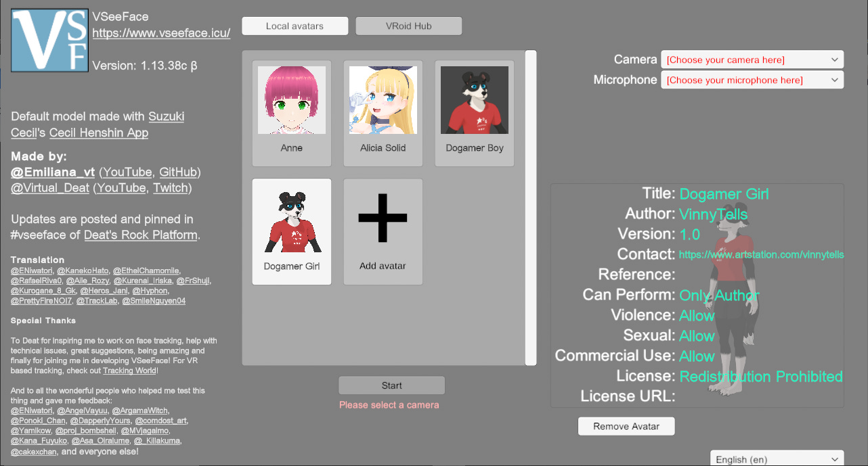The image size is (868, 466).
Task: Open the @Virtual_Deat profile link
Action: (x=50, y=188)
